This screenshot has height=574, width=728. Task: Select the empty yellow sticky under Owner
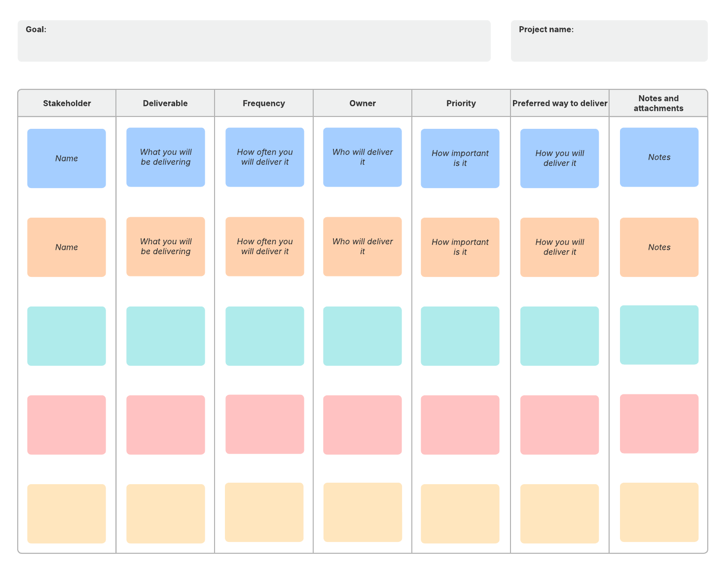click(363, 513)
